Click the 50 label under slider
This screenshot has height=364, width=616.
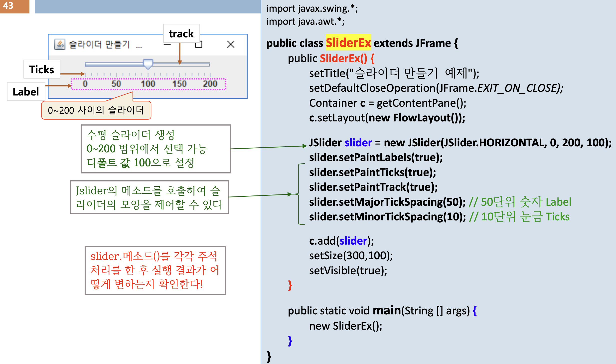click(x=116, y=84)
